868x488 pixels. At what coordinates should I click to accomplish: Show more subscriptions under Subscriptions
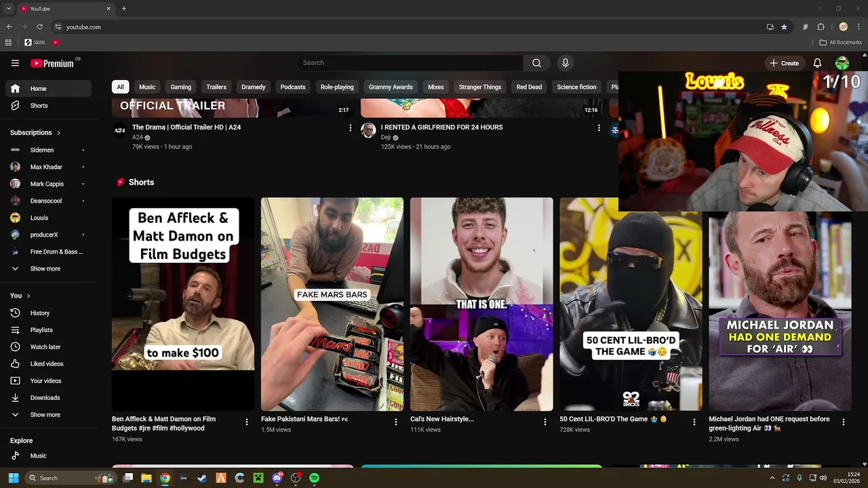pyautogui.click(x=48, y=268)
